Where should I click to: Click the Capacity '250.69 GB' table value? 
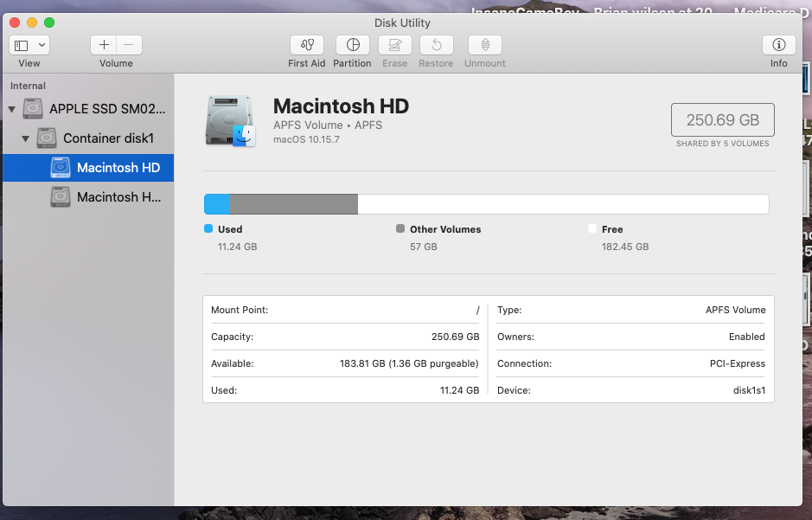pyautogui.click(x=455, y=337)
